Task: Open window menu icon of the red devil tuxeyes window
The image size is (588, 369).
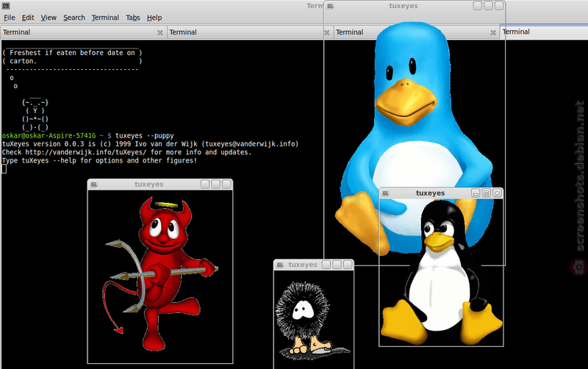Action: [x=94, y=184]
